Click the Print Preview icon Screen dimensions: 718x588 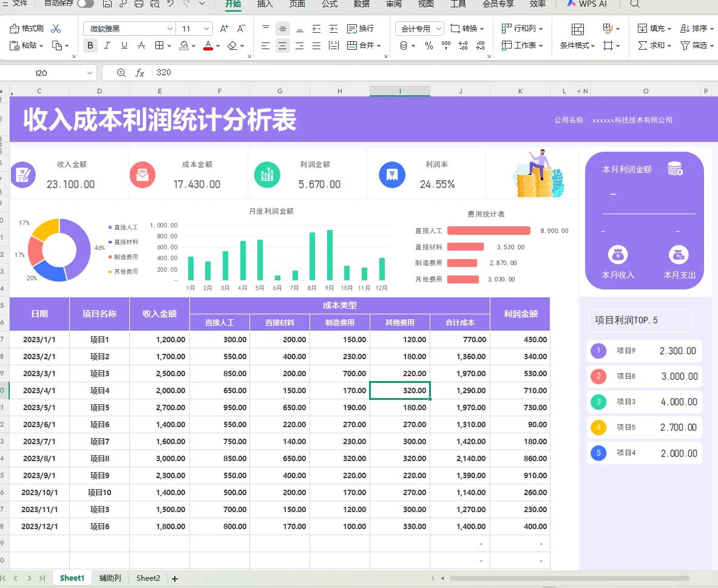tap(155, 4)
